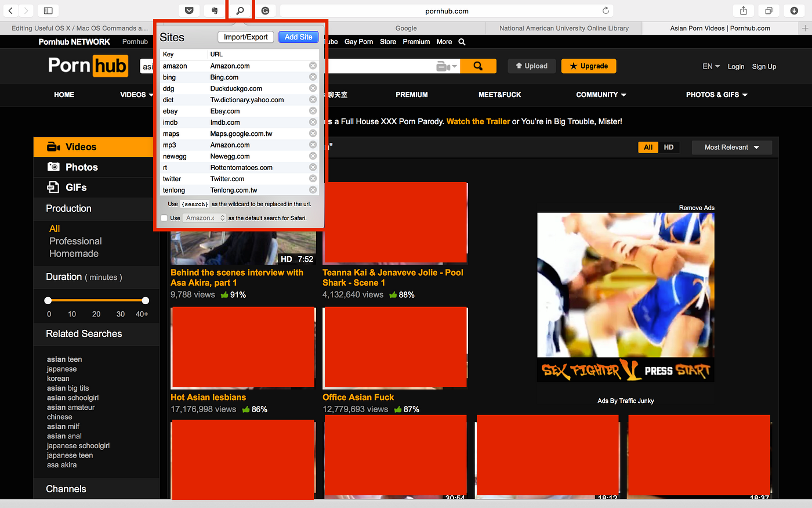Select the Photos sidebar category

[x=96, y=167]
